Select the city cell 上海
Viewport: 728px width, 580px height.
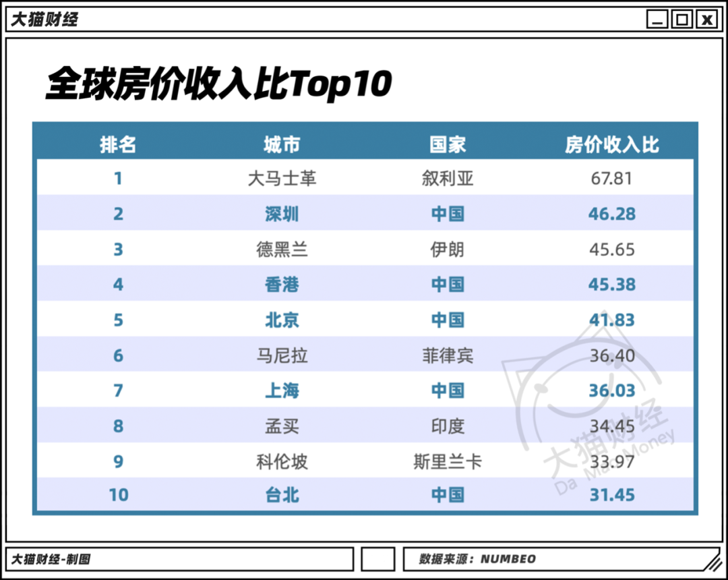pos(282,390)
